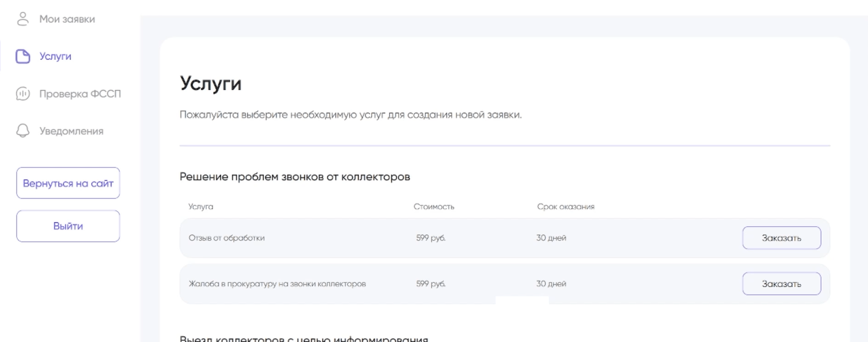The height and width of the screenshot is (342, 868).
Task: Click the Проверка ФССП sidebar icon
Action: 23,94
